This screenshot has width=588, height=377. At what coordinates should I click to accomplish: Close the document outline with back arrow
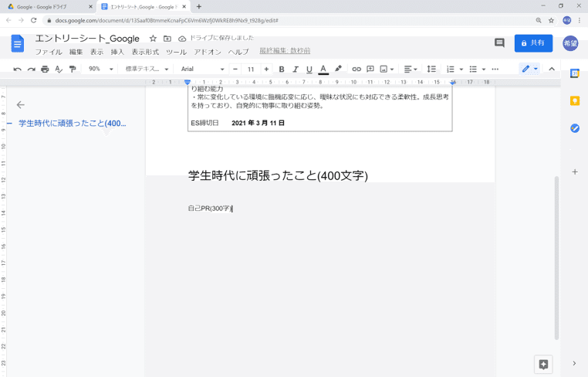(x=21, y=105)
